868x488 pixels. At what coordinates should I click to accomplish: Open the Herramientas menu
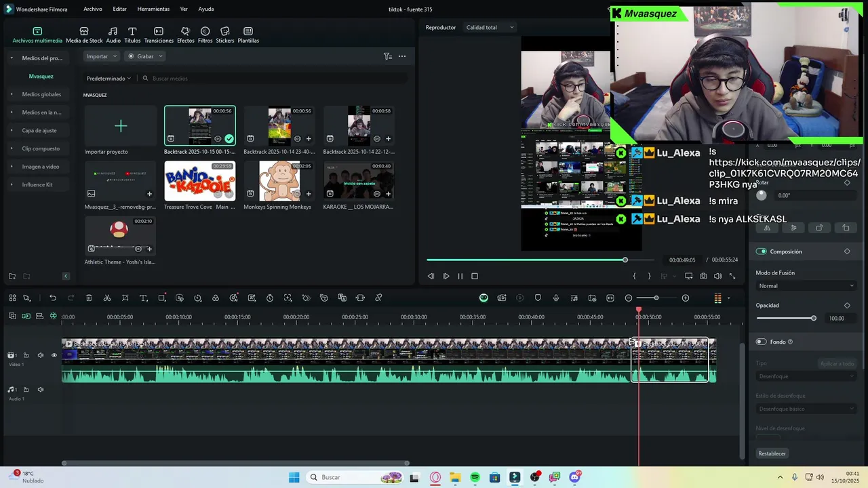tap(153, 9)
